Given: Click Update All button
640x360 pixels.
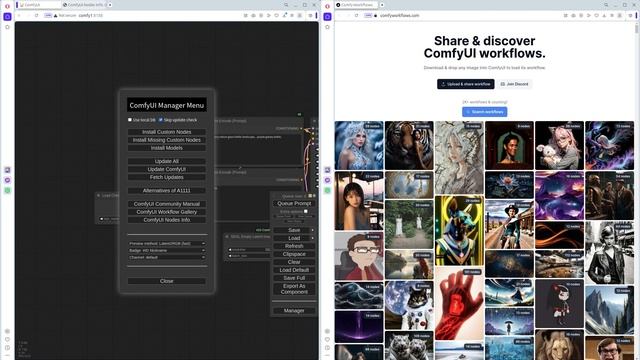Looking at the screenshot, I should pyautogui.click(x=167, y=161).
